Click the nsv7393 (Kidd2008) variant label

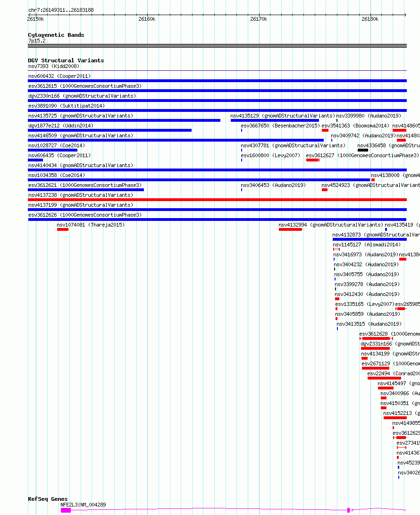coord(54,67)
